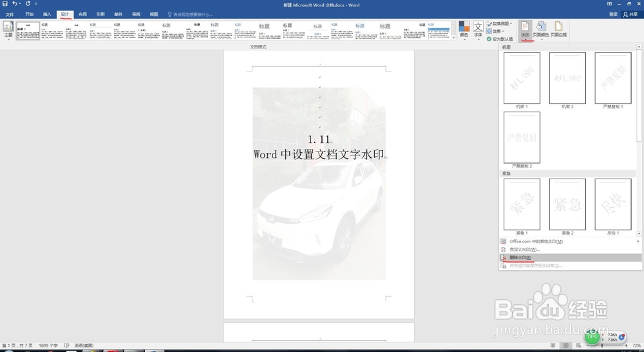Screen dimensions: 644x352
Task: Switch to Web Layout view in the status bar
Action: (578, 346)
